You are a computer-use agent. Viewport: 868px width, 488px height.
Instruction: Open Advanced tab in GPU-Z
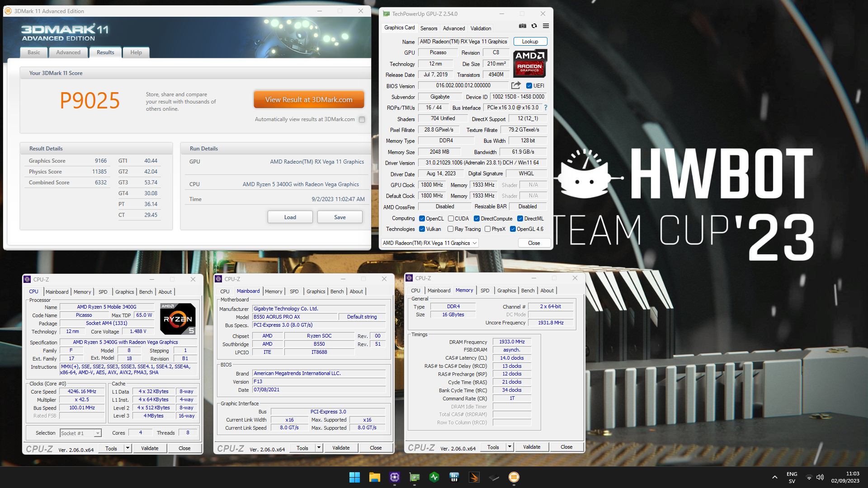pyautogui.click(x=454, y=28)
